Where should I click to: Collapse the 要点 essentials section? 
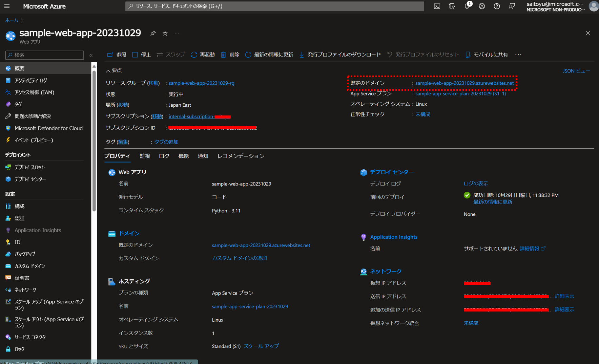pos(114,70)
